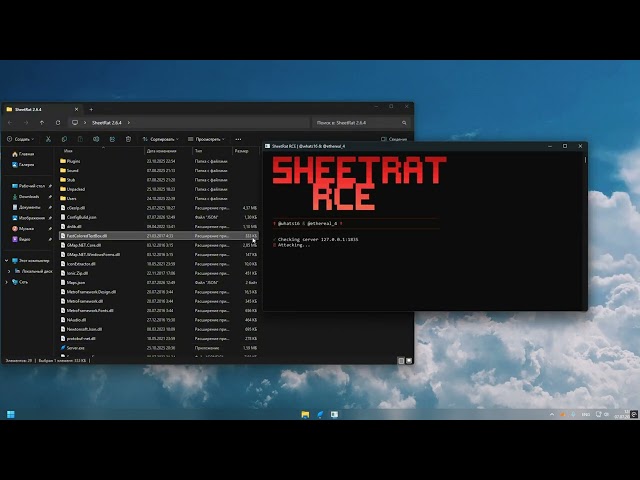Screen dimensions: 640x480
Task: Open the three-dots more options menu
Action: 238,139
